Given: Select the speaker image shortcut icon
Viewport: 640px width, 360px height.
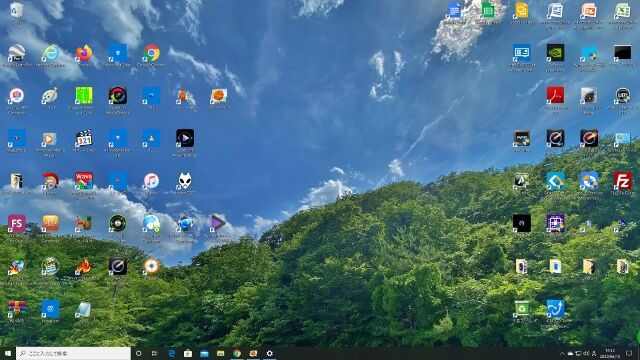Looking at the screenshot, I should tap(589, 96).
